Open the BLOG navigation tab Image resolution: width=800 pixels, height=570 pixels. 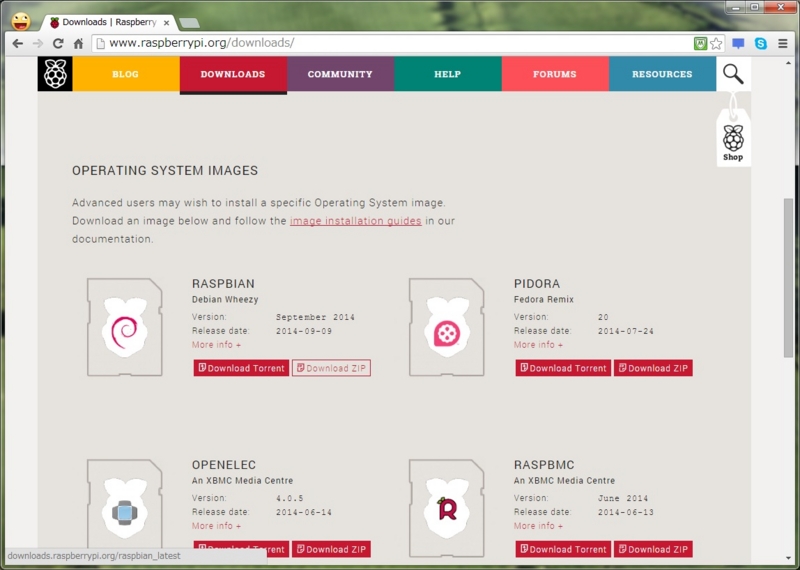126,74
